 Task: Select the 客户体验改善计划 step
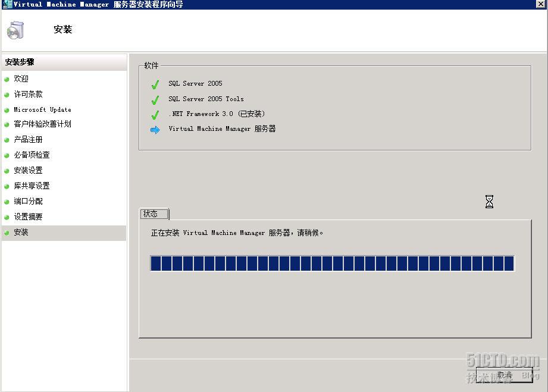coord(42,124)
